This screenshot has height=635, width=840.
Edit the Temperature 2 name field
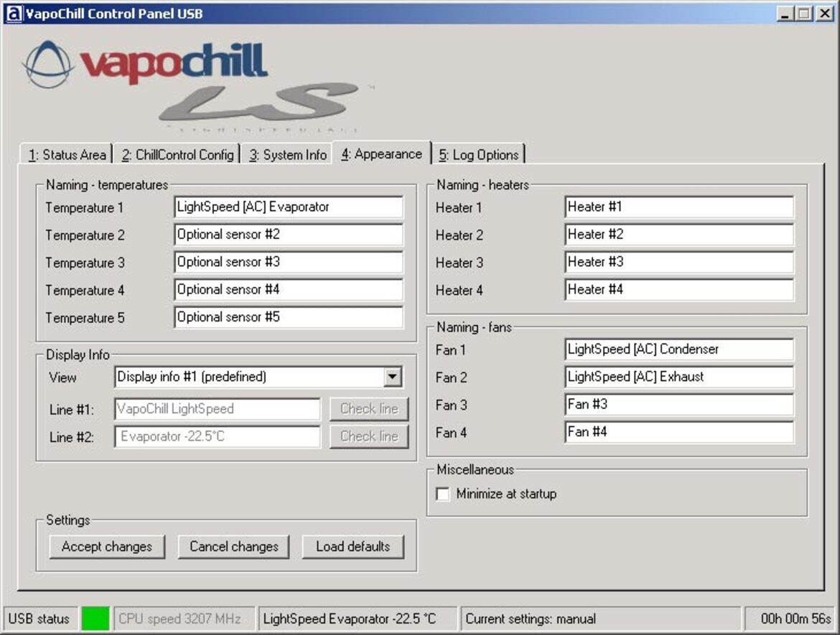289,235
